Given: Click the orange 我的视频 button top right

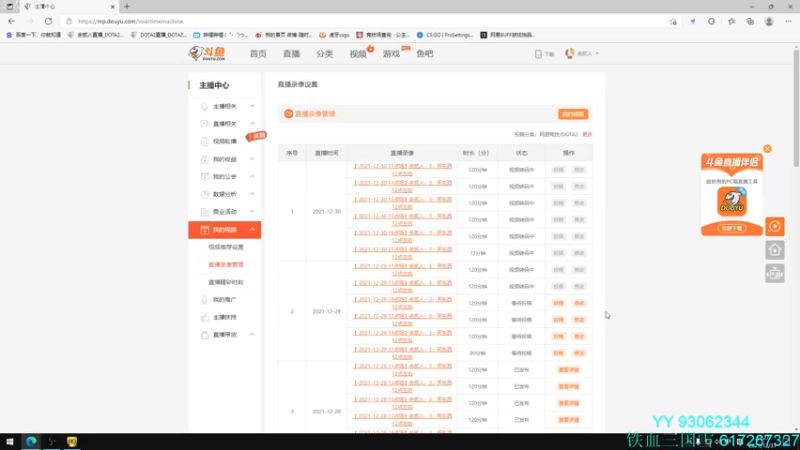Looking at the screenshot, I should [573, 114].
